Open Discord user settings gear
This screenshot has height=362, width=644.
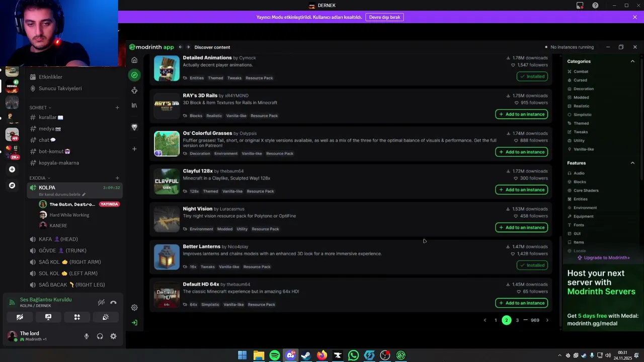pos(113,336)
